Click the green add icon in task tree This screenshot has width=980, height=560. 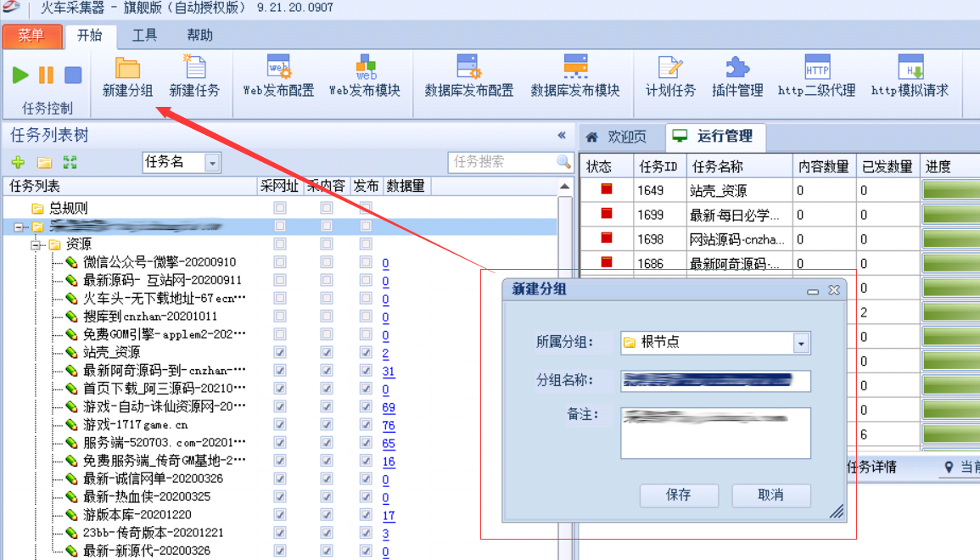(x=18, y=162)
